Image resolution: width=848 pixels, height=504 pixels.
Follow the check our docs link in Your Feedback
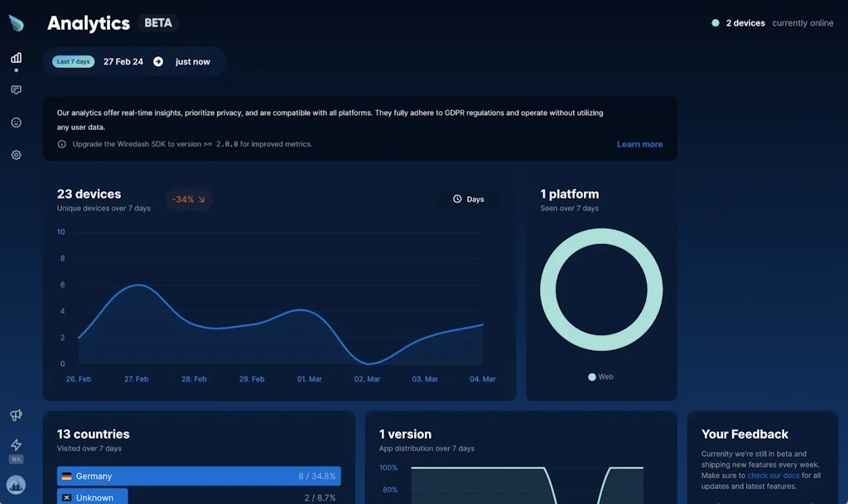[x=773, y=475]
